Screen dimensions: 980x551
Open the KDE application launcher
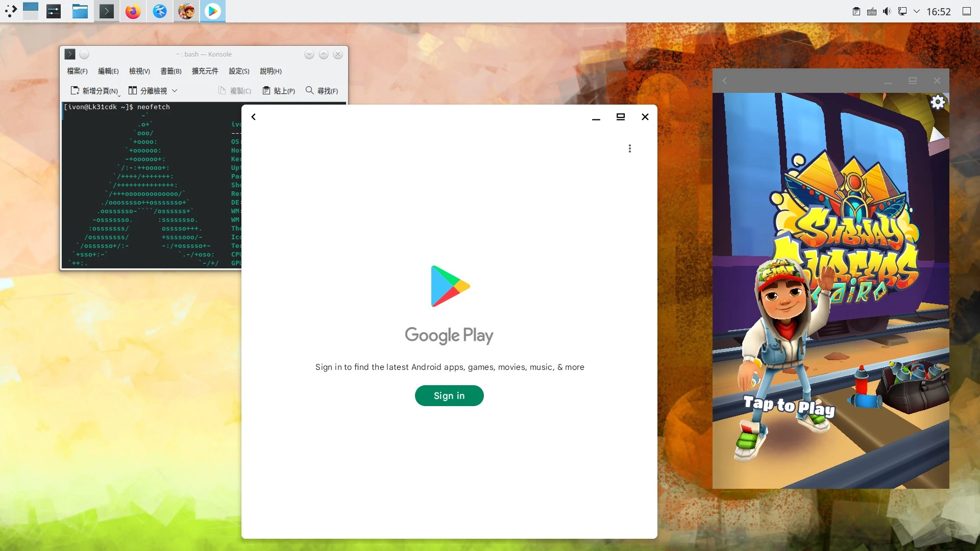click(x=10, y=11)
